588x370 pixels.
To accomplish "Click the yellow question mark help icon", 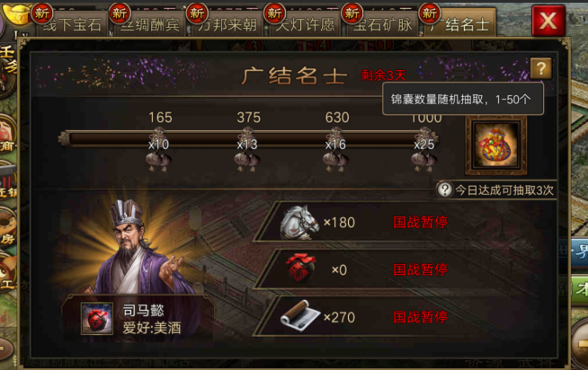I will (x=540, y=68).
